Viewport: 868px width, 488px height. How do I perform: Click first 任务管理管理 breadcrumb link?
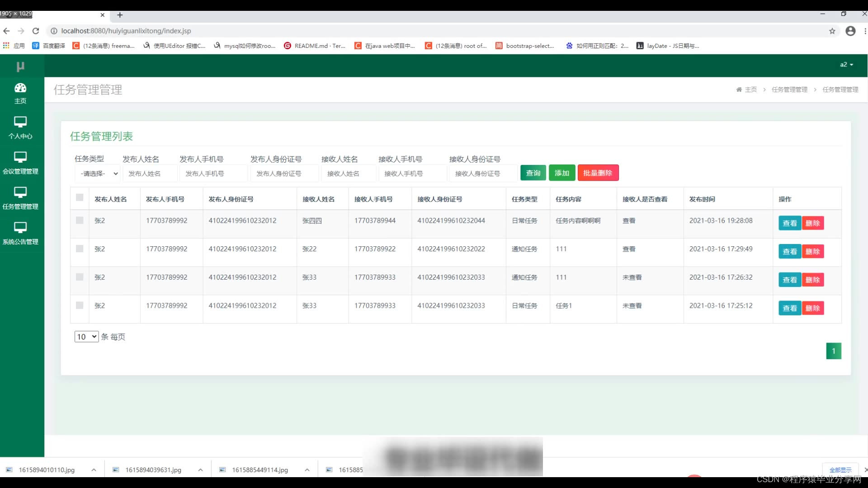[789, 89]
